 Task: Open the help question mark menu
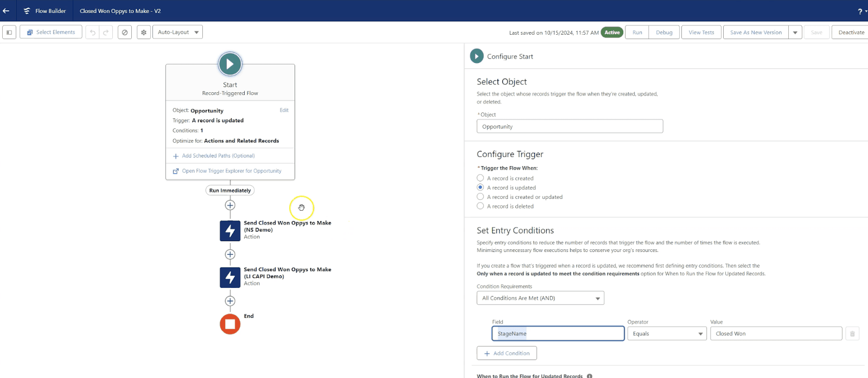pyautogui.click(x=860, y=11)
